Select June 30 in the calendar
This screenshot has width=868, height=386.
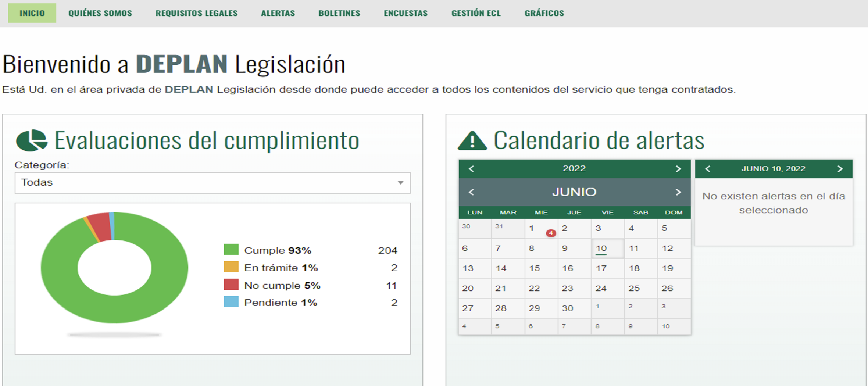coord(574,308)
